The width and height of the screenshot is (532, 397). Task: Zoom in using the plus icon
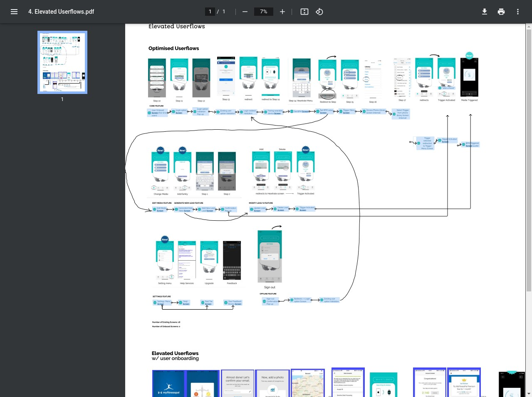[x=282, y=12]
